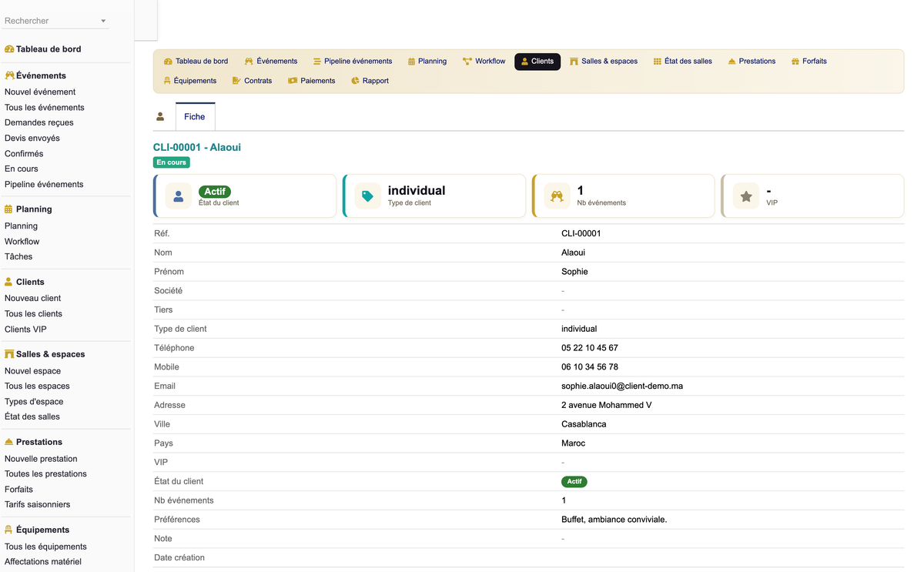This screenshot has width=924, height=572.
Task: Open Confirmés in the sidebar
Action: pos(24,153)
